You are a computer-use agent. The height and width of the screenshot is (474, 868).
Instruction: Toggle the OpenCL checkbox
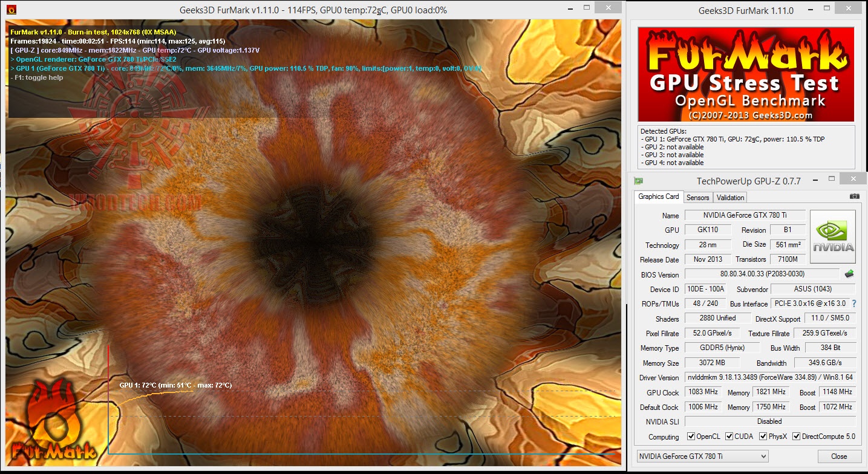691,437
